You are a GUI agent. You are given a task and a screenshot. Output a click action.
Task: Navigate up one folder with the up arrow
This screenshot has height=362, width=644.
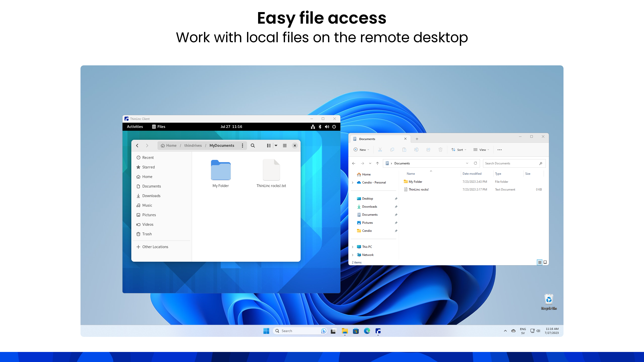(377, 163)
